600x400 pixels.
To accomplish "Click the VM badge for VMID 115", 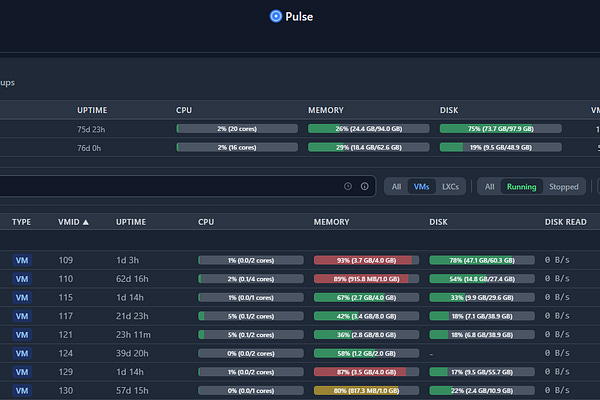I will tap(22, 297).
